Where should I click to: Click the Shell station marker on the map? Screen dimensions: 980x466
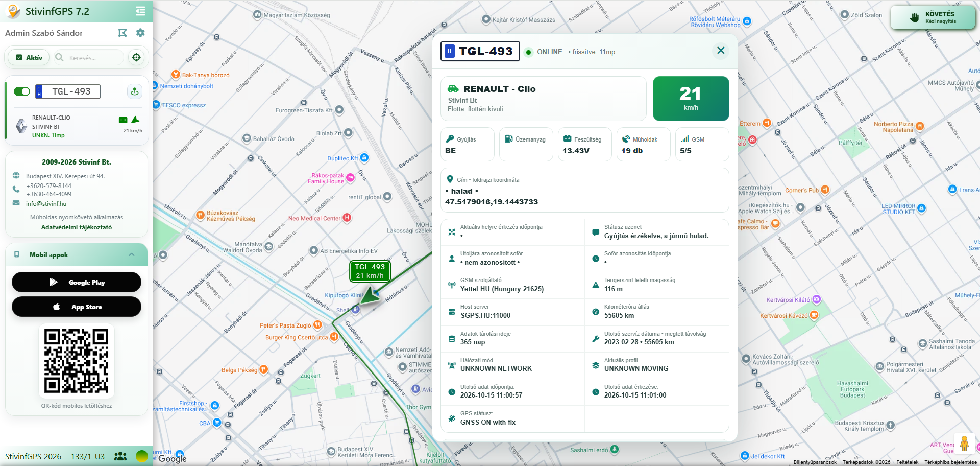[356, 309]
